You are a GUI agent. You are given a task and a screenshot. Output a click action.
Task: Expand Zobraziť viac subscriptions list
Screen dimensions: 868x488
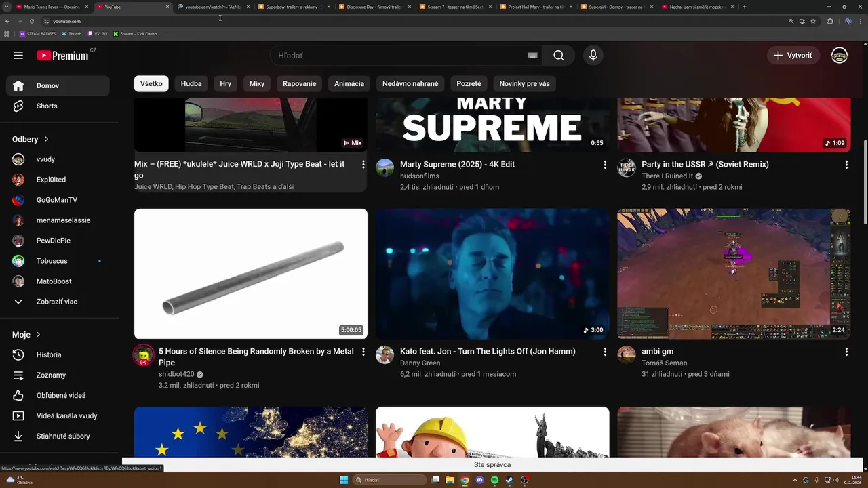(58, 302)
